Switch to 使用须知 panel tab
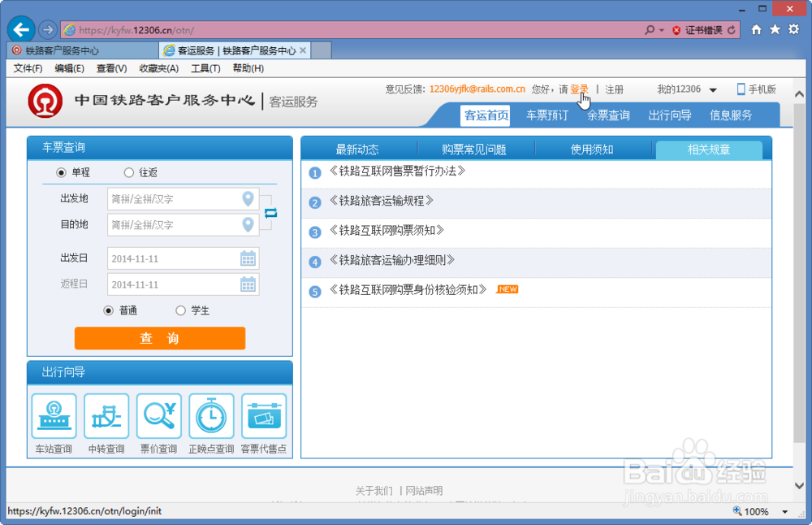This screenshot has height=525, width=812. [592, 150]
